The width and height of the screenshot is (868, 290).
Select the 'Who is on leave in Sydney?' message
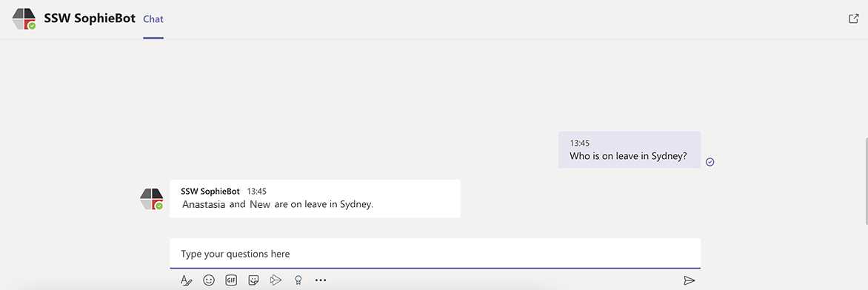pyautogui.click(x=630, y=150)
